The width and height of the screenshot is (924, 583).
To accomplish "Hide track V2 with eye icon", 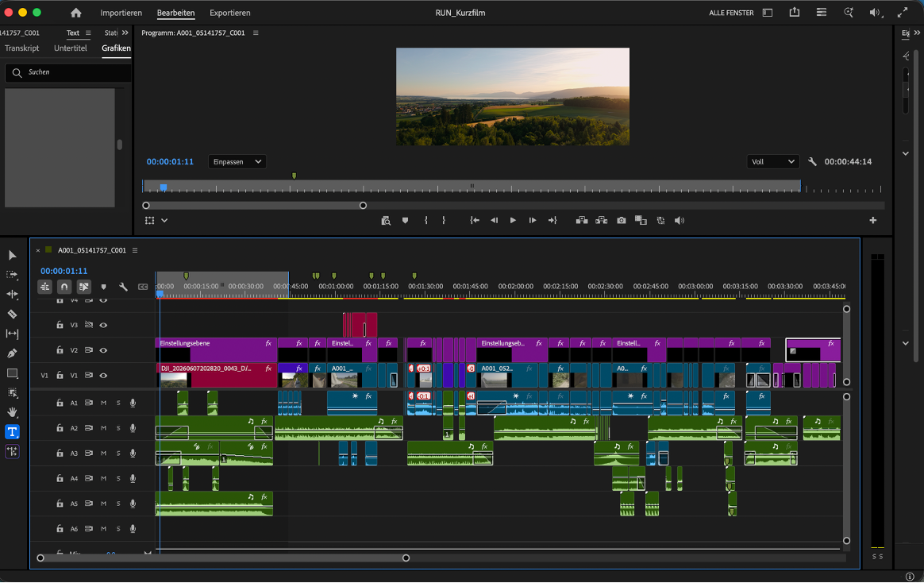I will [103, 350].
